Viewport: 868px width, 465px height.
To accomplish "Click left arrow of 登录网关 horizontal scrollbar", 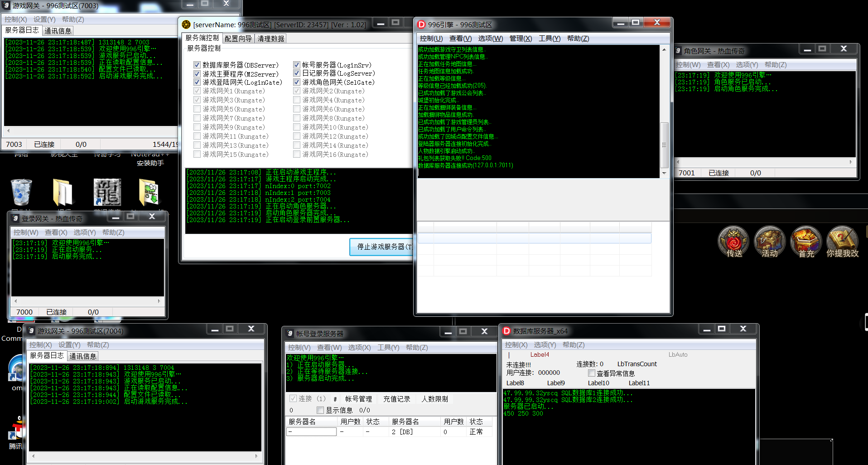I will pyautogui.click(x=15, y=301).
